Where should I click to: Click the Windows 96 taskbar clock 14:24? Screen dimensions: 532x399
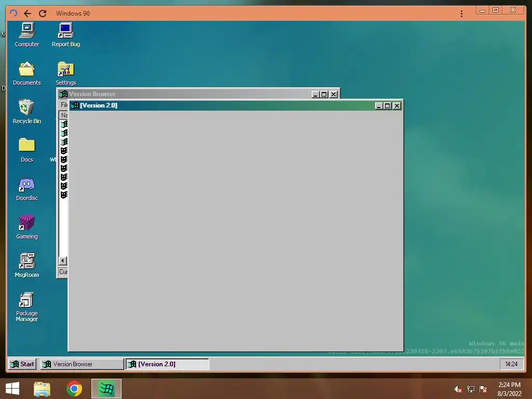(511, 364)
